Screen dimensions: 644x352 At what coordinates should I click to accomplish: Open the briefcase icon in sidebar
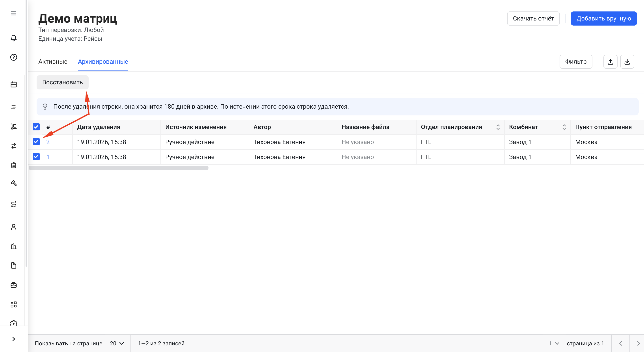click(x=13, y=285)
